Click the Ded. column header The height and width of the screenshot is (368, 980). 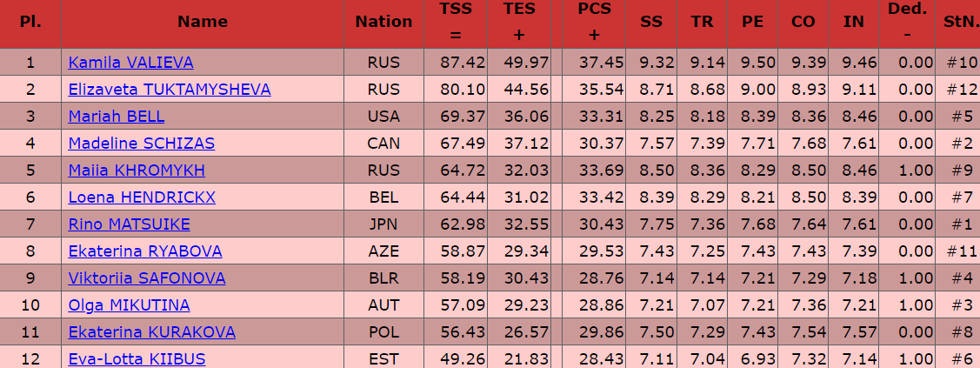pos(908,23)
